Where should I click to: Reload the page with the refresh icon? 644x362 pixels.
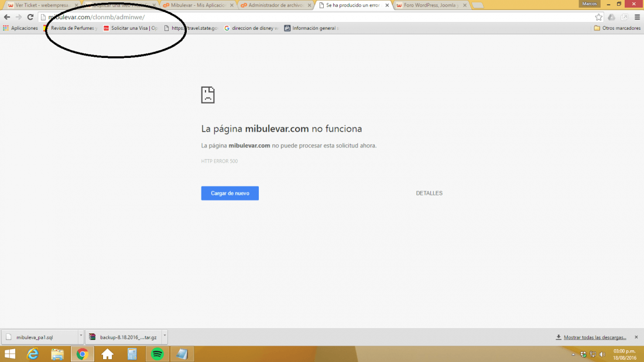pyautogui.click(x=30, y=17)
